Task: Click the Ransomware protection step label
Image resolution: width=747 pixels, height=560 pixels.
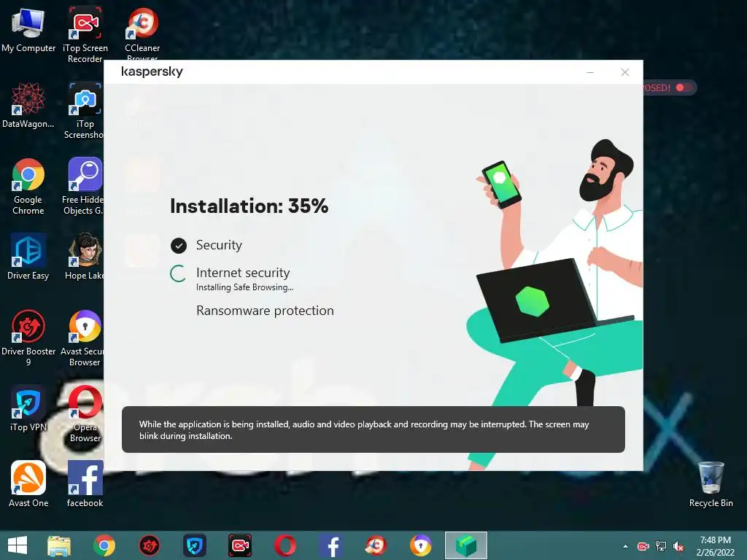Action: [x=265, y=311]
